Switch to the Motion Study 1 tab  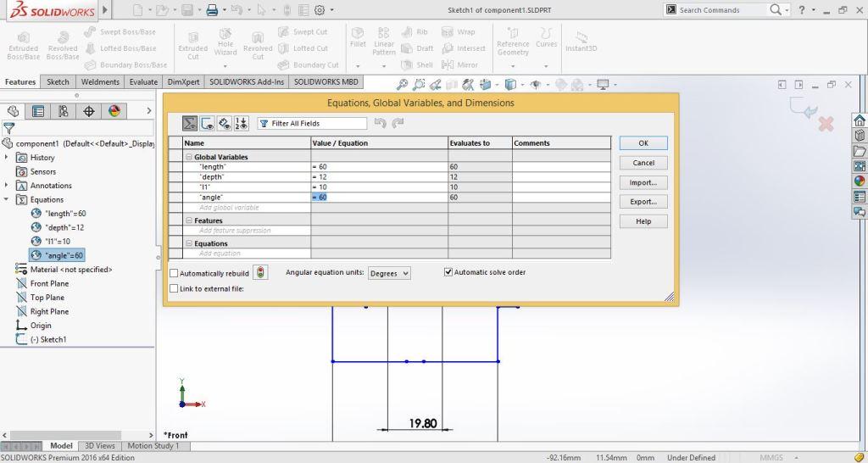(153, 446)
